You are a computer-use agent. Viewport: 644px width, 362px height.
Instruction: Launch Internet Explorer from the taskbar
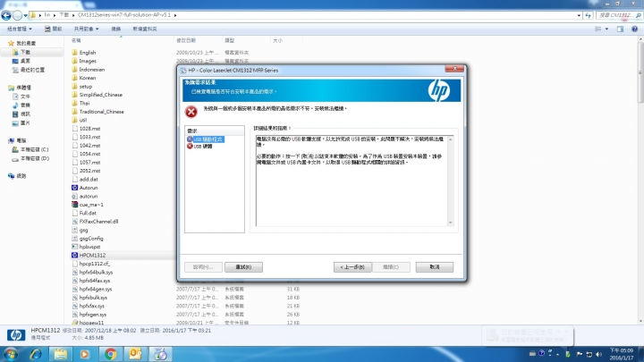(x=36, y=354)
